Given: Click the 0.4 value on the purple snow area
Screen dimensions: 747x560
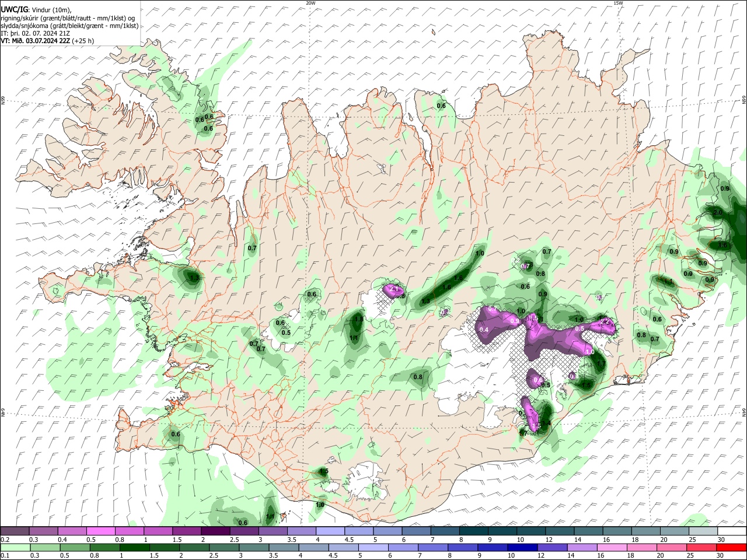Looking at the screenshot, I should (x=484, y=330).
